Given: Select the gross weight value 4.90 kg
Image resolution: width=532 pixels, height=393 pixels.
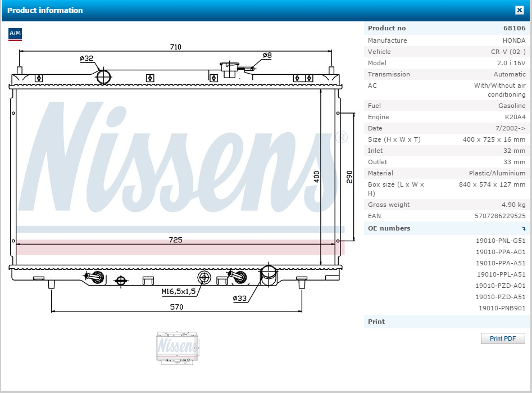Looking at the screenshot, I should pyautogui.click(x=513, y=205).
